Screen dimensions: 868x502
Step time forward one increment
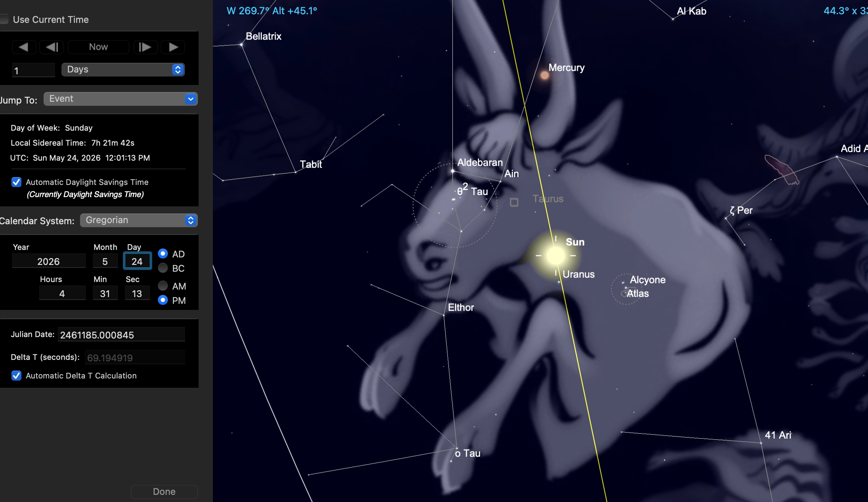145,47
